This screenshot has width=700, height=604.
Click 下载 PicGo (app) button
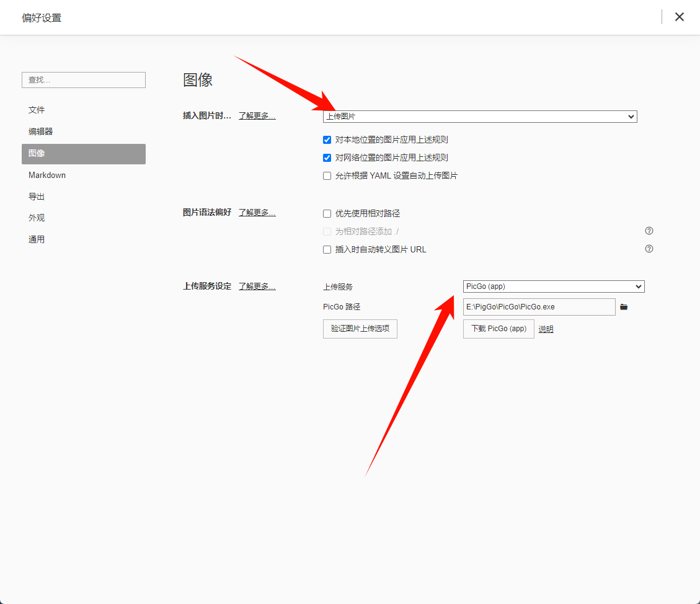tap(498, 329)
